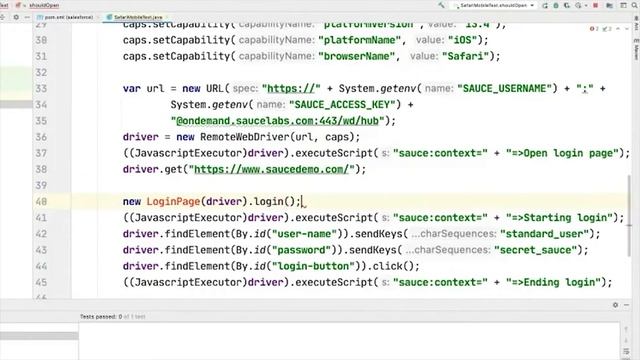640x360 pixels.
Task: Click the shouldOpen breadcrumb in navigation bar
Action: point(44,5)
